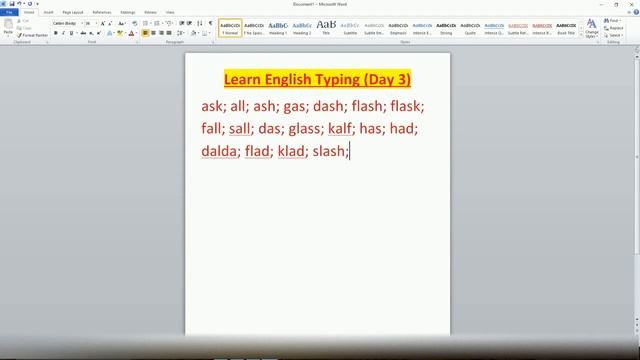Toggle Strikethrough formatting

[83, 33]
